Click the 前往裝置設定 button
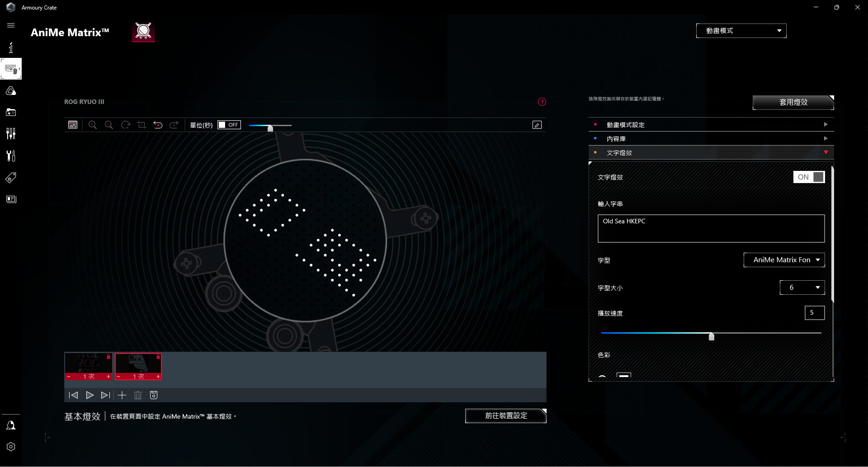Image resolution: width=868 pixels, height=467 pixels. 506,415
